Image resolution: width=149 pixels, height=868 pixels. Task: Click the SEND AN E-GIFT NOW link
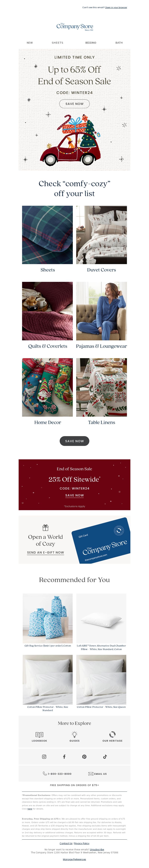46,553
